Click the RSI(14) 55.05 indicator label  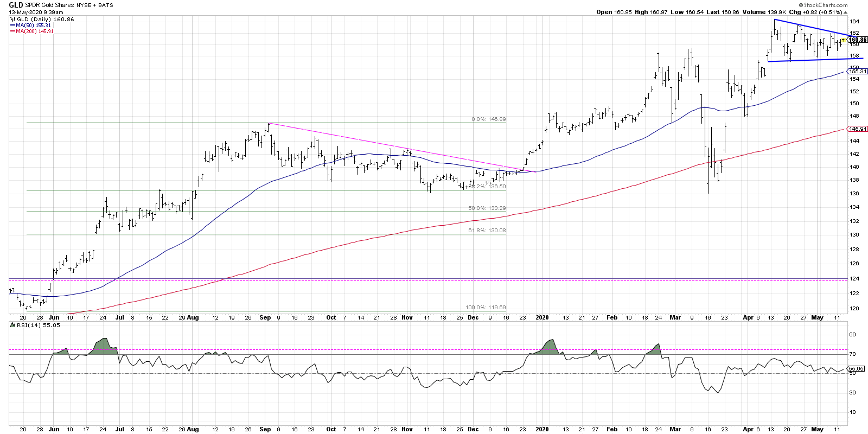tap(38, 325)
